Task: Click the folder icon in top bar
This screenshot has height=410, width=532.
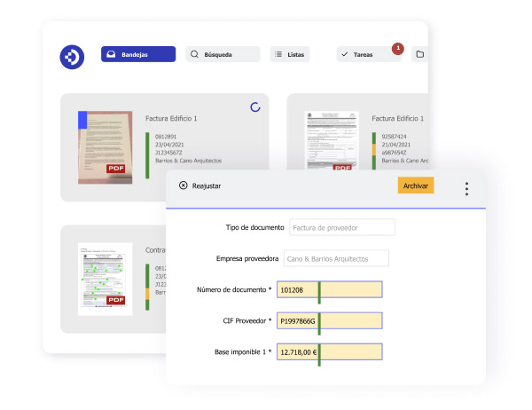Action: (420, 54)
